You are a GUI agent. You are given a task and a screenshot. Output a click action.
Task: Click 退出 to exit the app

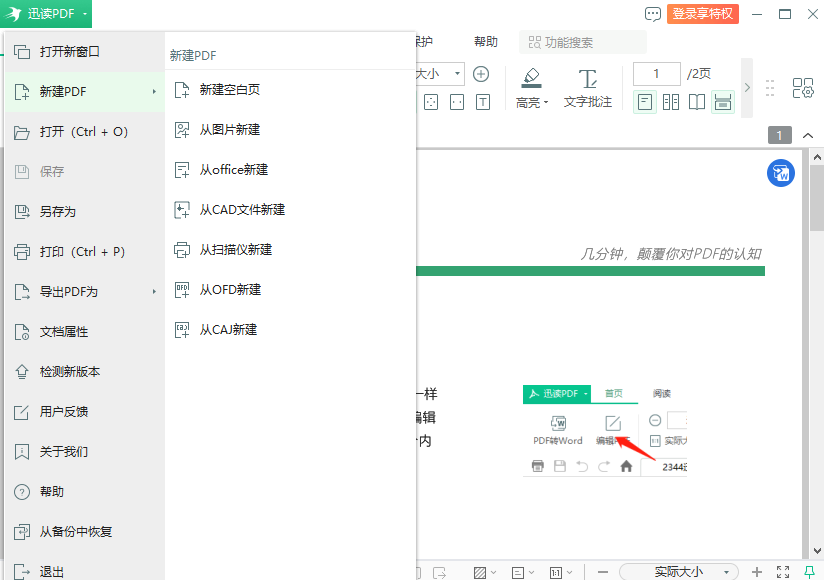point(85,569)
